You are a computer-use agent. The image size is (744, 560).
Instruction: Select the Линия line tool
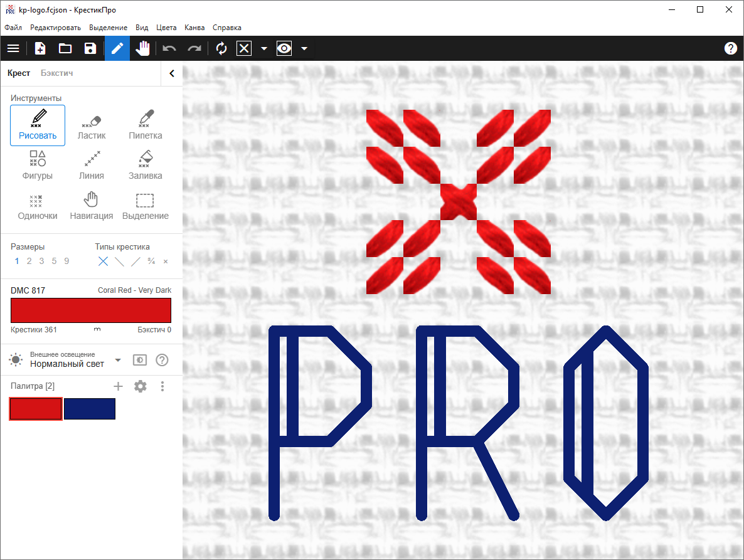point(92,165)
